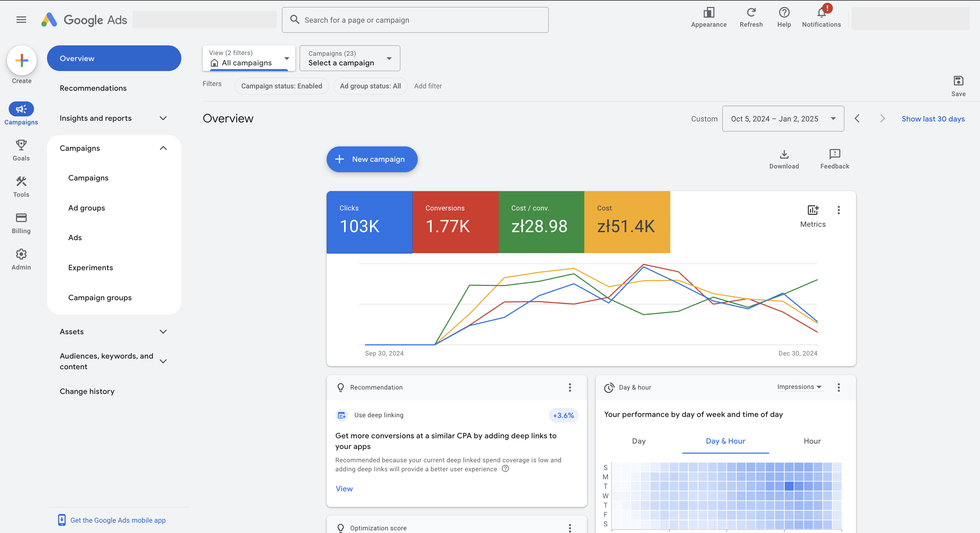Go to previous date range
This screenshot has width=980, height=533.
(x=857, y=118)
